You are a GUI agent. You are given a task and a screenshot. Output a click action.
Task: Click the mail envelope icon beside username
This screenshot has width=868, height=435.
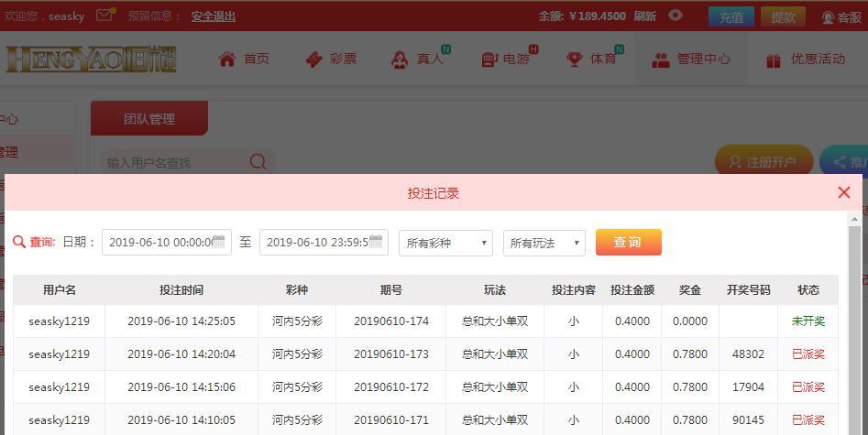coord(105,15)
